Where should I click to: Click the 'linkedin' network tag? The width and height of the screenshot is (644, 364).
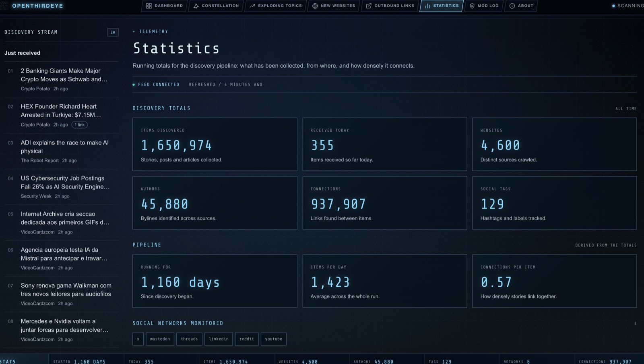[219, 339]
